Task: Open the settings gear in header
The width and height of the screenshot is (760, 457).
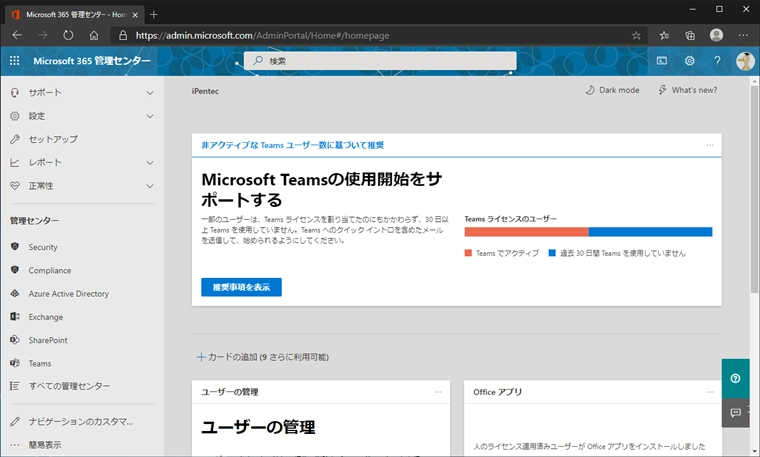Action: (x=689, y=61)
